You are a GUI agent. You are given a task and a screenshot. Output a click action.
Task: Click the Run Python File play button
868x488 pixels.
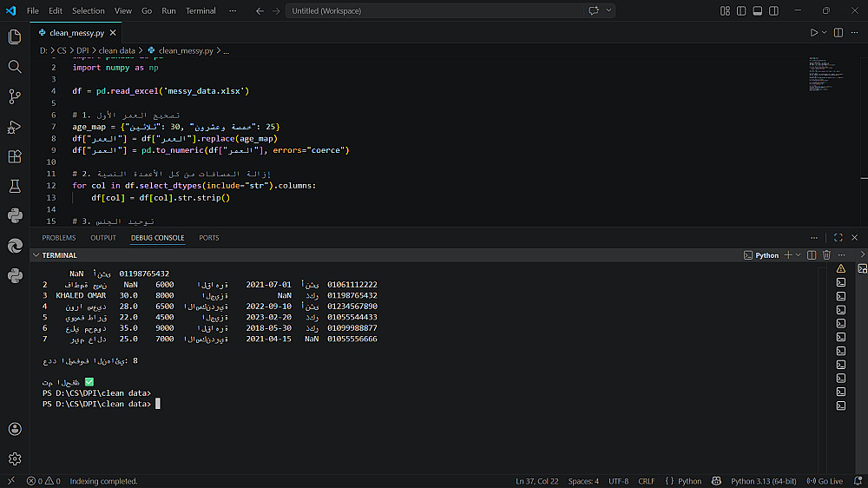click(814, 32)
